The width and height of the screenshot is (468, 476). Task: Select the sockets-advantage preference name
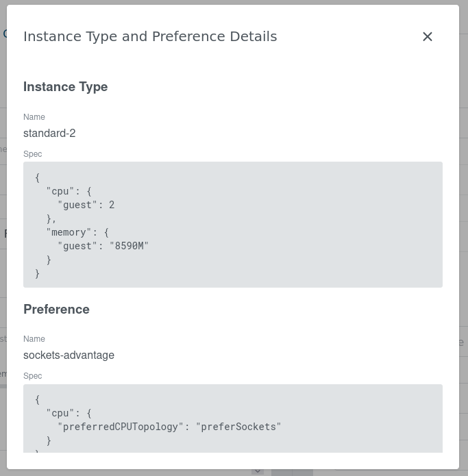click(x=69, y=355)
